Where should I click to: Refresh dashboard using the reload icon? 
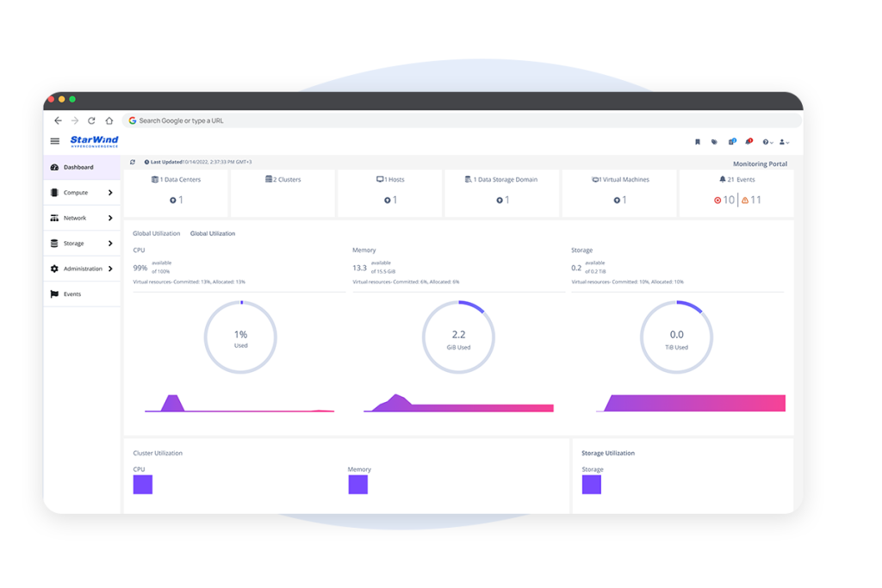[x=133, y=162]
